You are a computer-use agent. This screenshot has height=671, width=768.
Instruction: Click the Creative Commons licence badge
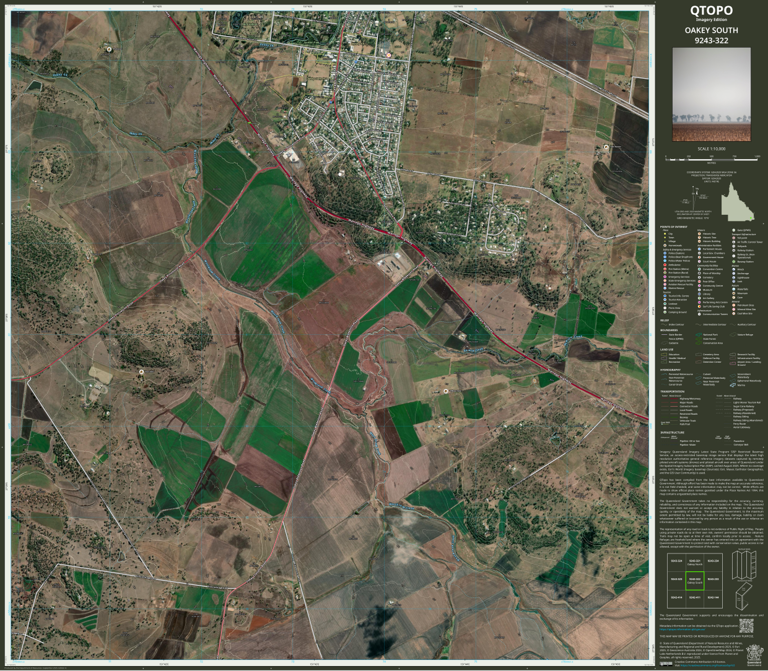pos(666,664)
